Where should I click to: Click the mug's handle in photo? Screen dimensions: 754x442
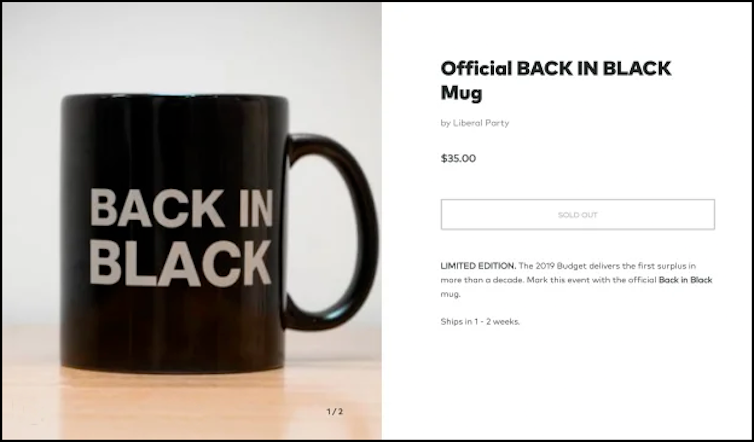click(x=332, y=232)
